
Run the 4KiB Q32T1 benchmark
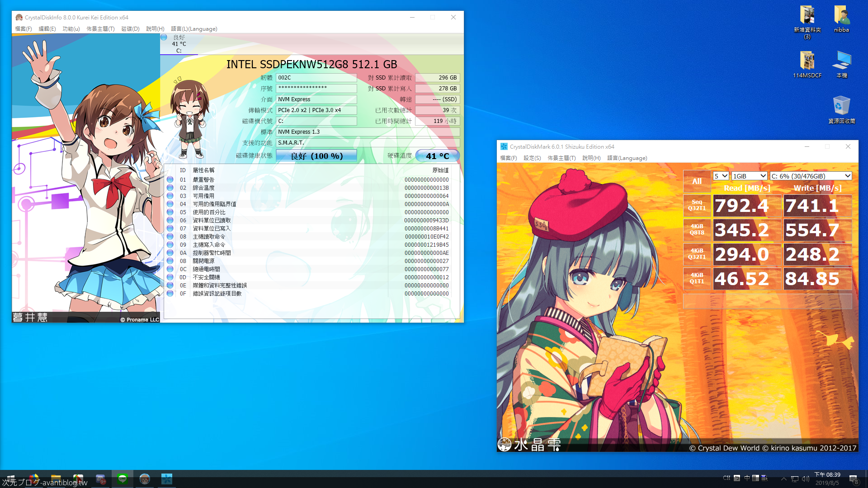tap(697, 254)
